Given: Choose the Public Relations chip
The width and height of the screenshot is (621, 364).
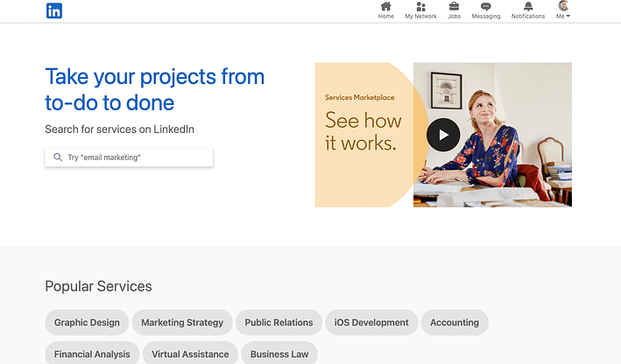Looking at the screenshot, I should tap(279, 322).
